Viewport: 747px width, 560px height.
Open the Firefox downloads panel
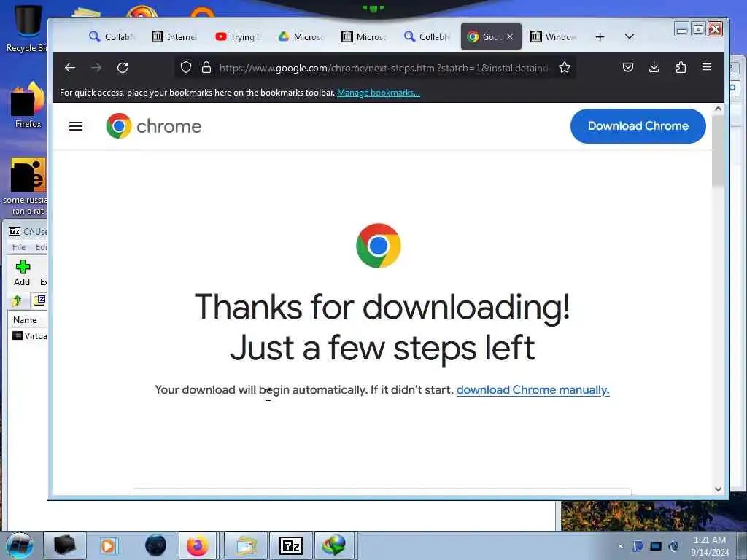click(x=654, y=68)
